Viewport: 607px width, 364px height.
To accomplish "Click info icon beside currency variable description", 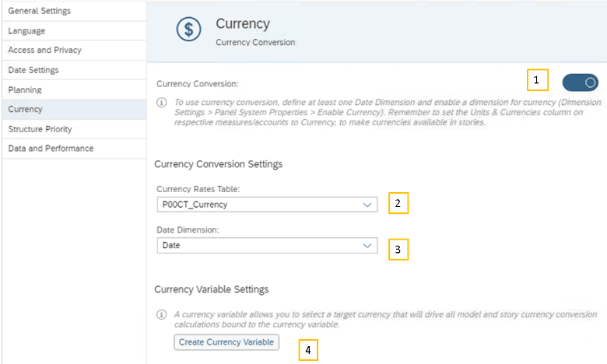I will [x=162, y=315].
